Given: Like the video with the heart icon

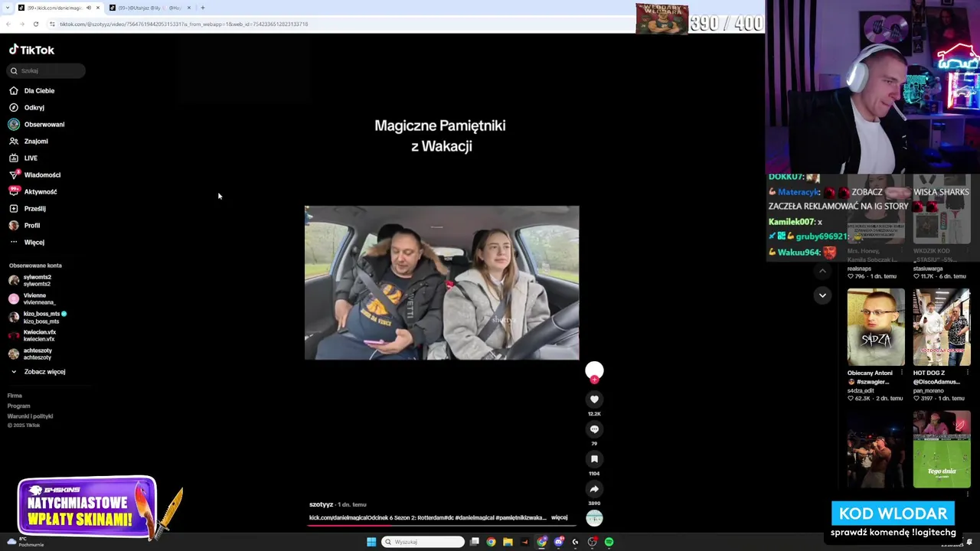Looking at the screenshot, I should coord(594,399).
